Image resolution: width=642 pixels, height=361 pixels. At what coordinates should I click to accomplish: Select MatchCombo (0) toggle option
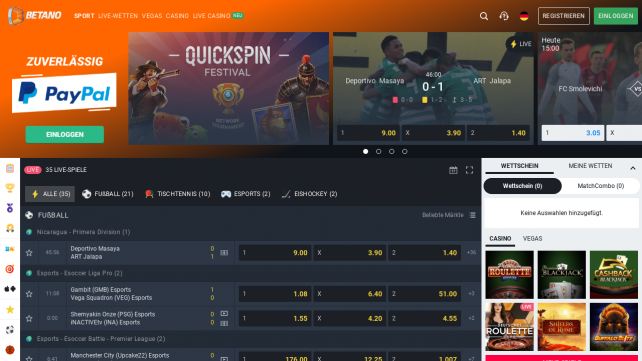pyautogui.click(x=600, y=186)
